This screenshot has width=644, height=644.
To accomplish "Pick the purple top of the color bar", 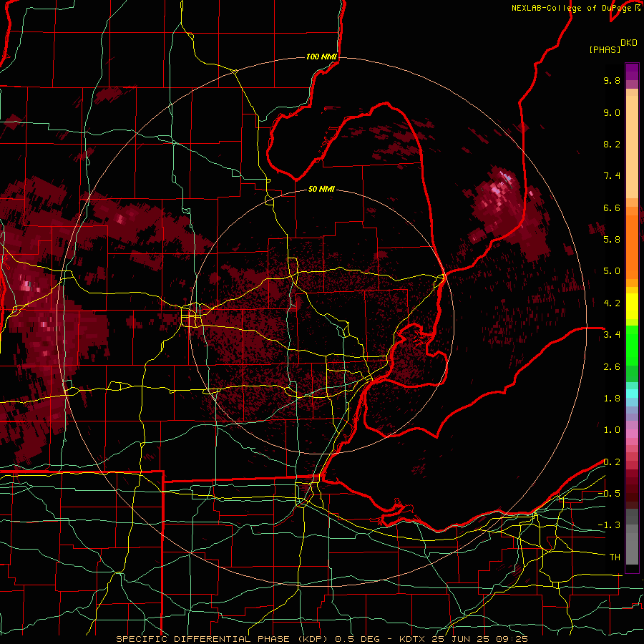I will (x=632, y=72).
